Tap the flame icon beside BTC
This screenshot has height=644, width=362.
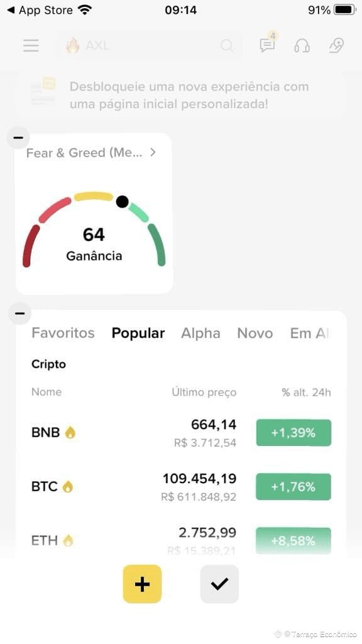pyautogui.click(x=68, y=487)
